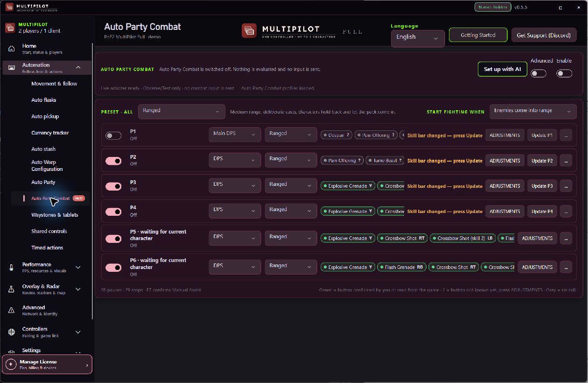Turn on the Enable switch for Auto Party Combat
The height and width of the screenshot is (383, 588).
[564, 73]
